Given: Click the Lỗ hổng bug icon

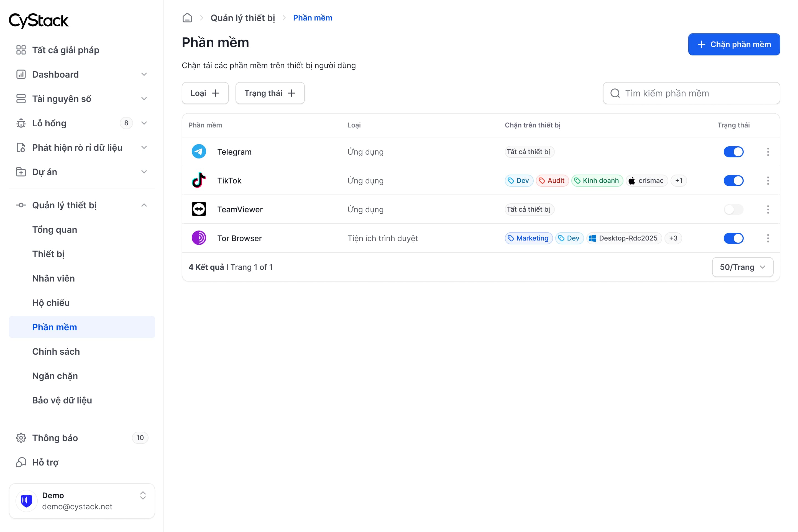Looking at the screenshot, I should pos(21,123).
